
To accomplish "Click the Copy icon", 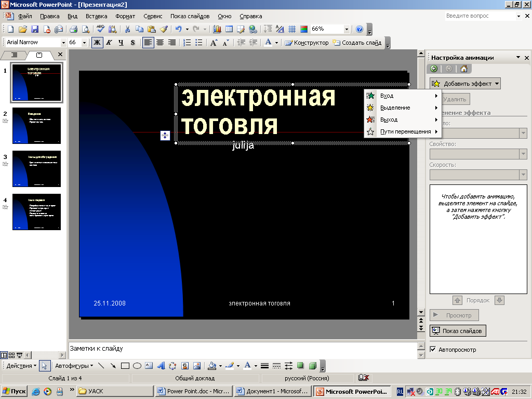I will click(139, 29).
